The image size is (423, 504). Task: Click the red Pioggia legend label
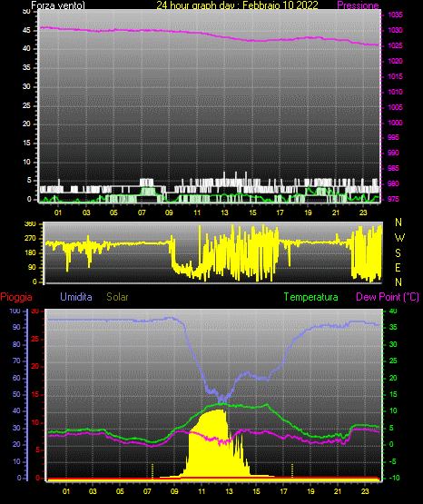16,297
